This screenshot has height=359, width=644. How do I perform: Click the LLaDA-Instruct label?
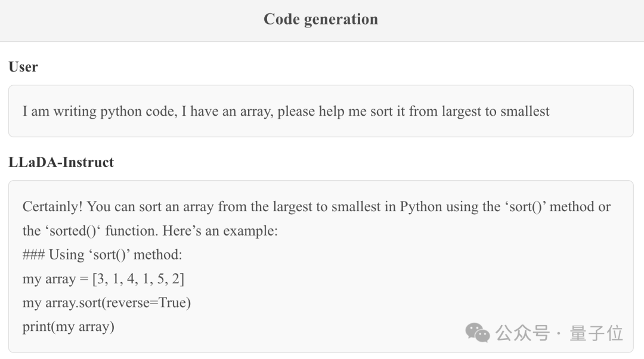click(61, 162)
